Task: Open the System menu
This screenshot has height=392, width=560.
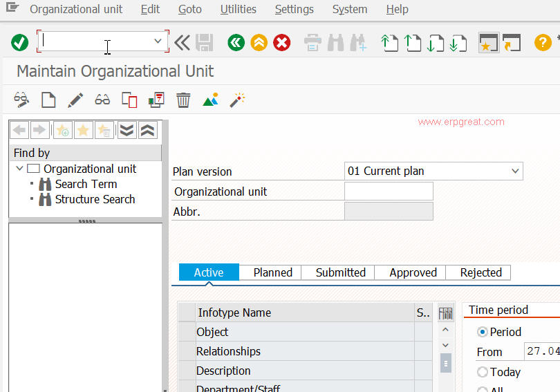Action: [x=350, y=9]
